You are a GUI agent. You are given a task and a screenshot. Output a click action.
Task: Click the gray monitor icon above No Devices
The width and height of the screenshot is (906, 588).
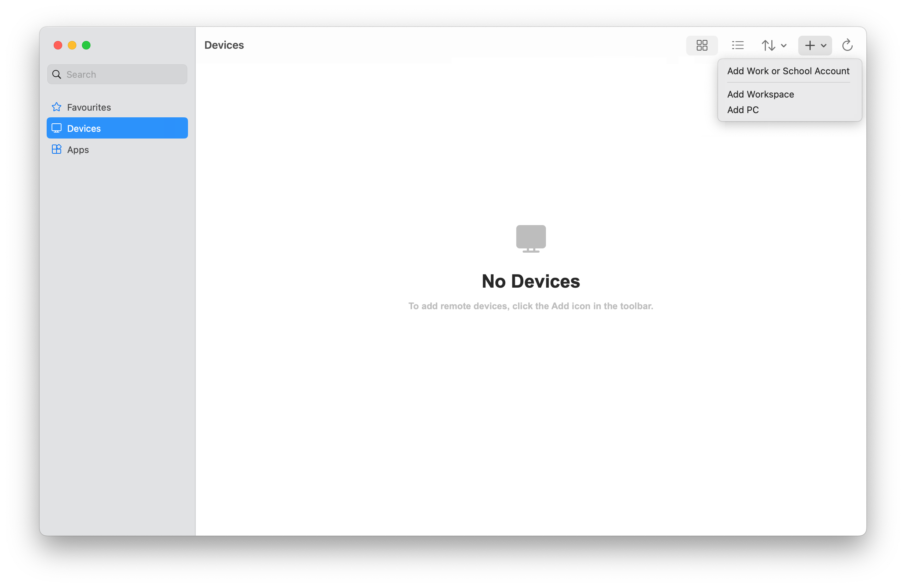coord(531,239)
